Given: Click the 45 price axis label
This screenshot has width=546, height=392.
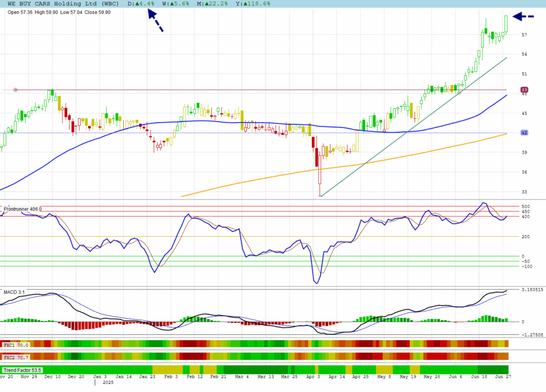Looking at the screenshot, I should click(525, 113).
